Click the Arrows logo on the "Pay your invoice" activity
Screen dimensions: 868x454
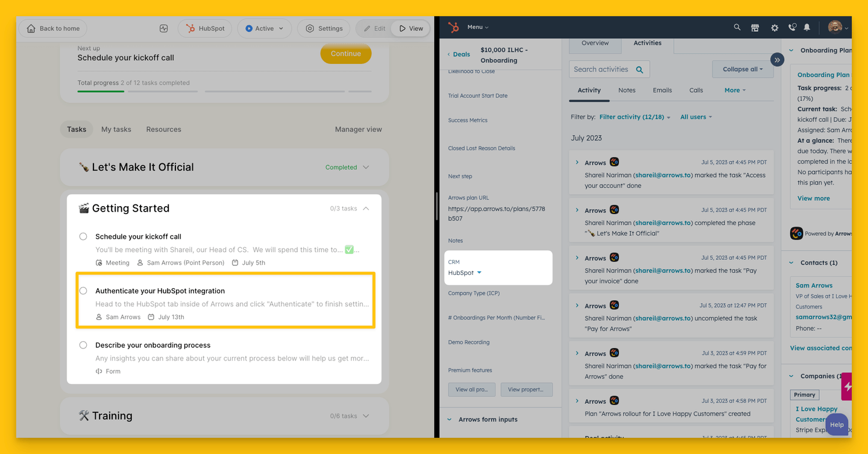point(614,257)
